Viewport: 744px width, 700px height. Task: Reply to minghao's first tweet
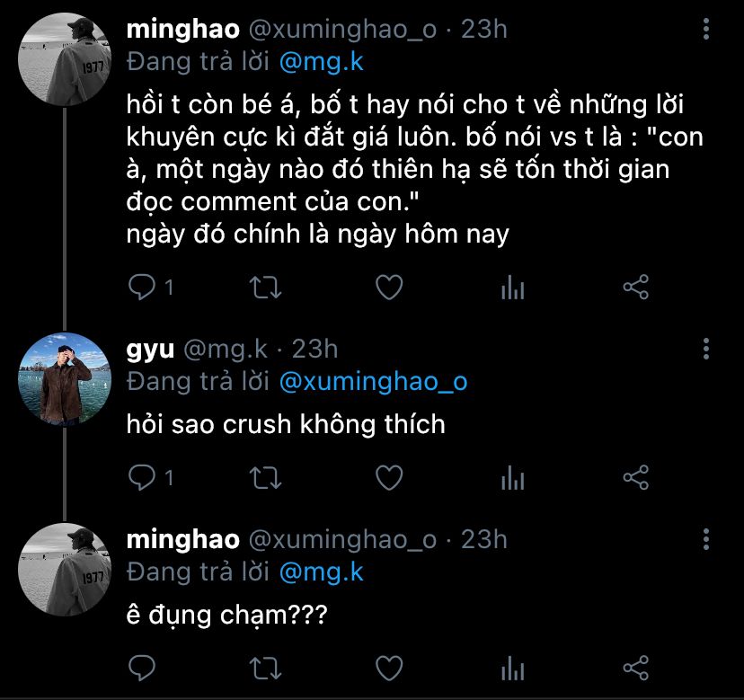point(142,287)
